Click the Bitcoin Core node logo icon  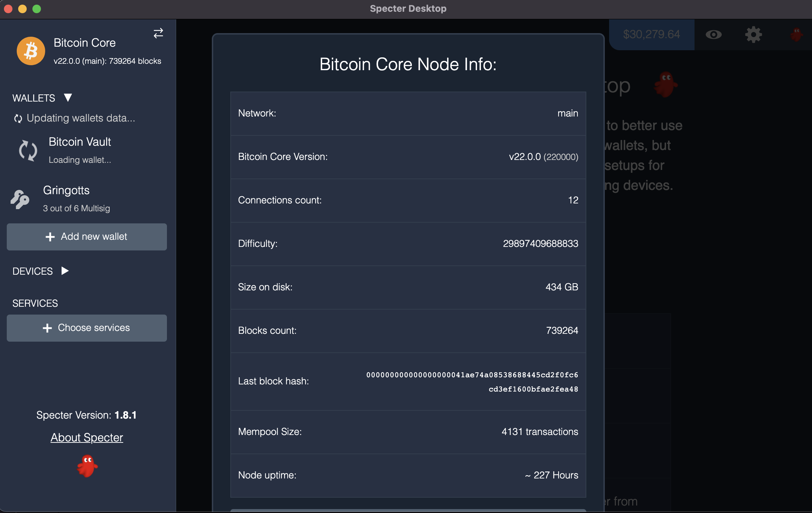click(x=31, y=51)
